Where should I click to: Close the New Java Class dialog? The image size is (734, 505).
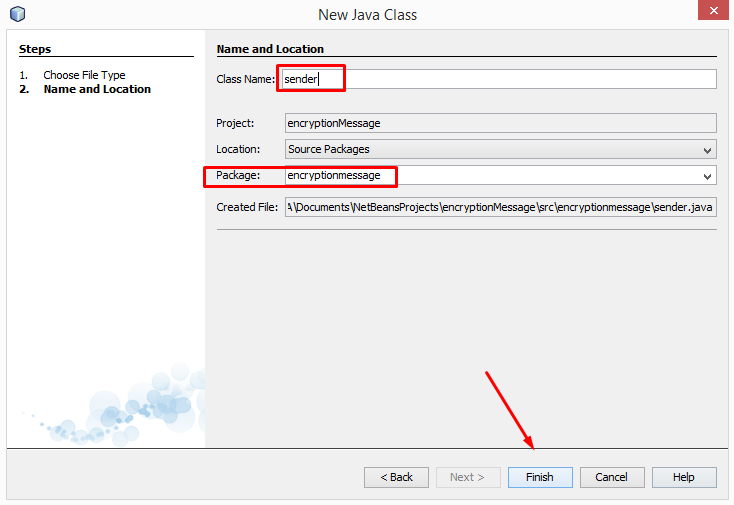coord(713,10)
